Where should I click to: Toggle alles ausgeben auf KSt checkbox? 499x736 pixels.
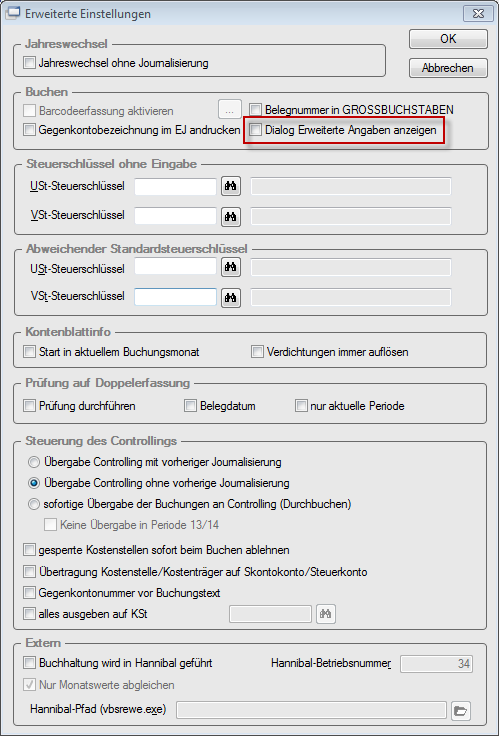click(30, 613)
